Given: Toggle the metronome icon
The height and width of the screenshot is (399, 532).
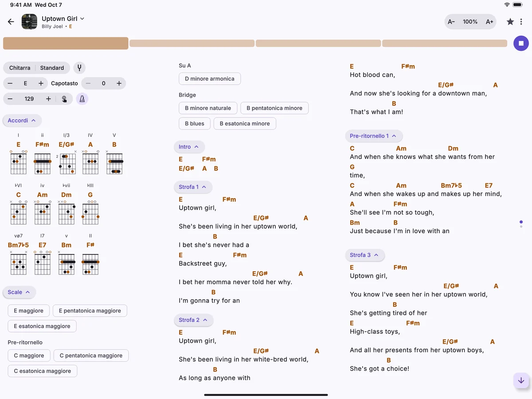Looking at the screenshot, I should pos(82,99).
